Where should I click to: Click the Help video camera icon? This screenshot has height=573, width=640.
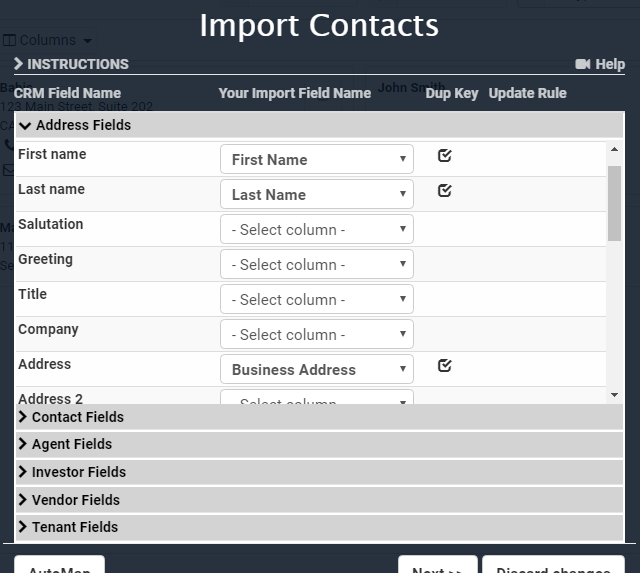[x=583, y=64]
